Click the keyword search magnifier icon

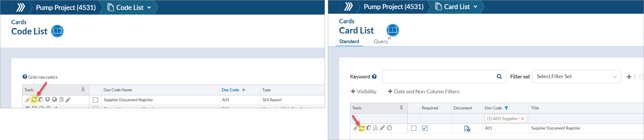(499, 76)
